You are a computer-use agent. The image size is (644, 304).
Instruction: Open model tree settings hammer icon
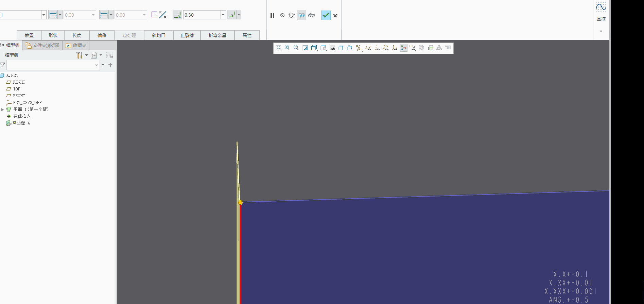coord(80,55)
